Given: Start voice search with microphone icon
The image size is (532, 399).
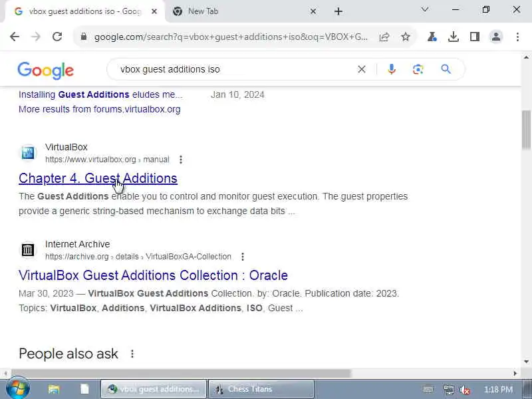Looking at the screenshot, I should click(392, 69).
